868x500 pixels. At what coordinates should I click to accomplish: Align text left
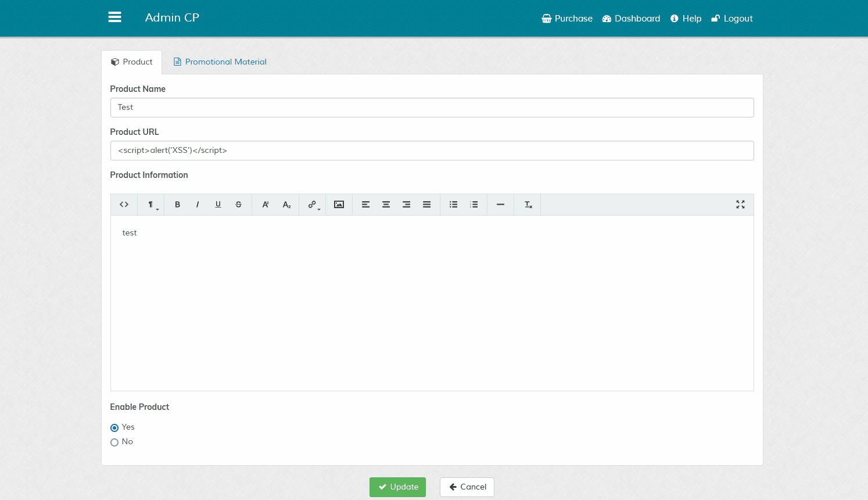pos(365,205)
